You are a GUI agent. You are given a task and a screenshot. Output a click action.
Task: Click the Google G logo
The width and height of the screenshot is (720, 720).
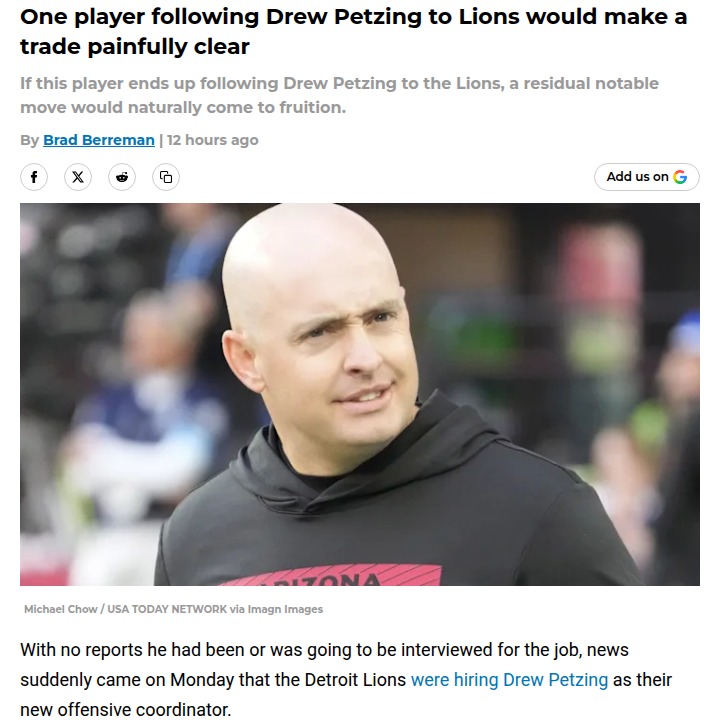pyautogui.click(x=680, y=177)
